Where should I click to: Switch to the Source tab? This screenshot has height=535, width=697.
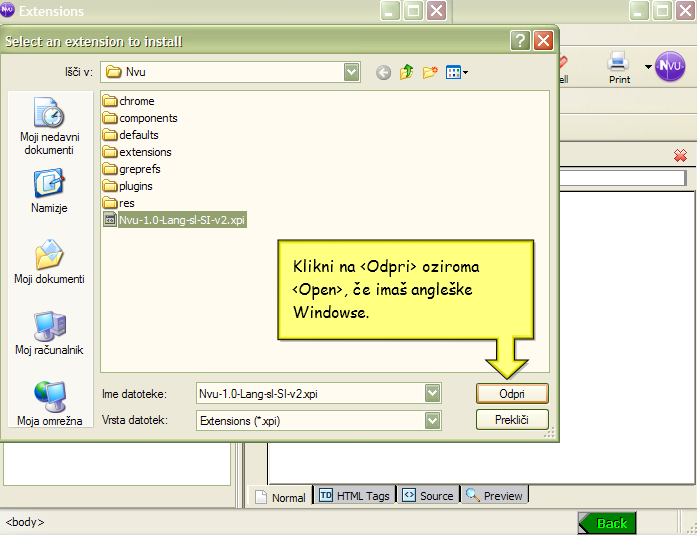(427, 495)
